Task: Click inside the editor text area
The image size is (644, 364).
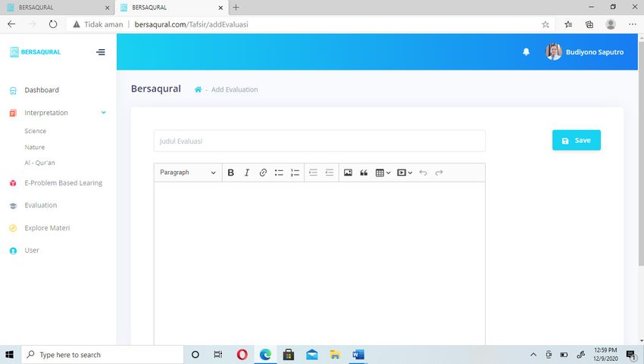Action: [x=320, y=263]
